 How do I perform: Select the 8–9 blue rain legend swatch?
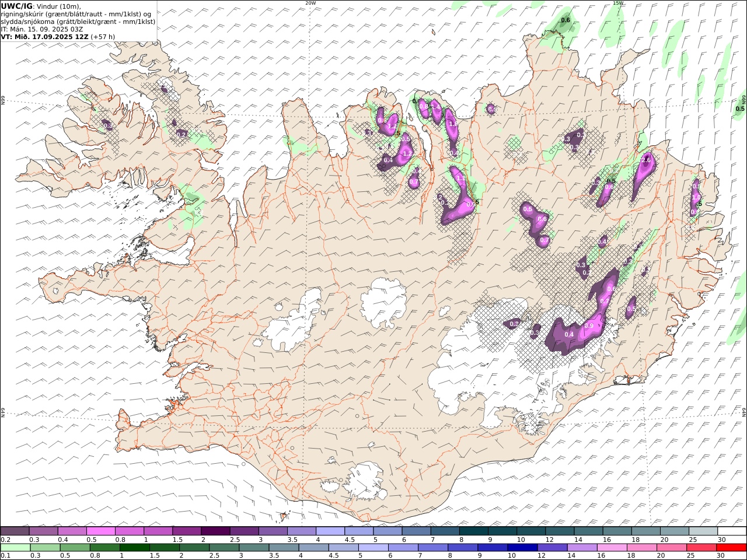pos(462,548)
